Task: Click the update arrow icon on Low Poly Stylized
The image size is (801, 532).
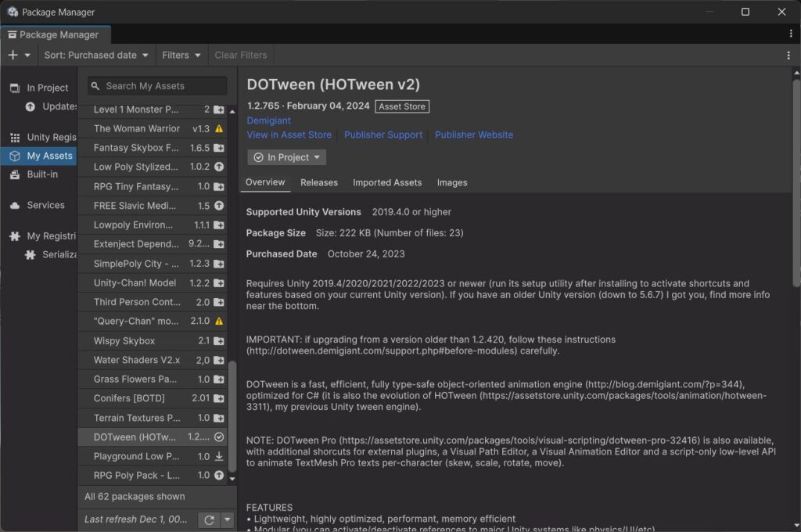Action: pyautogui.click(x=219, y=167)
